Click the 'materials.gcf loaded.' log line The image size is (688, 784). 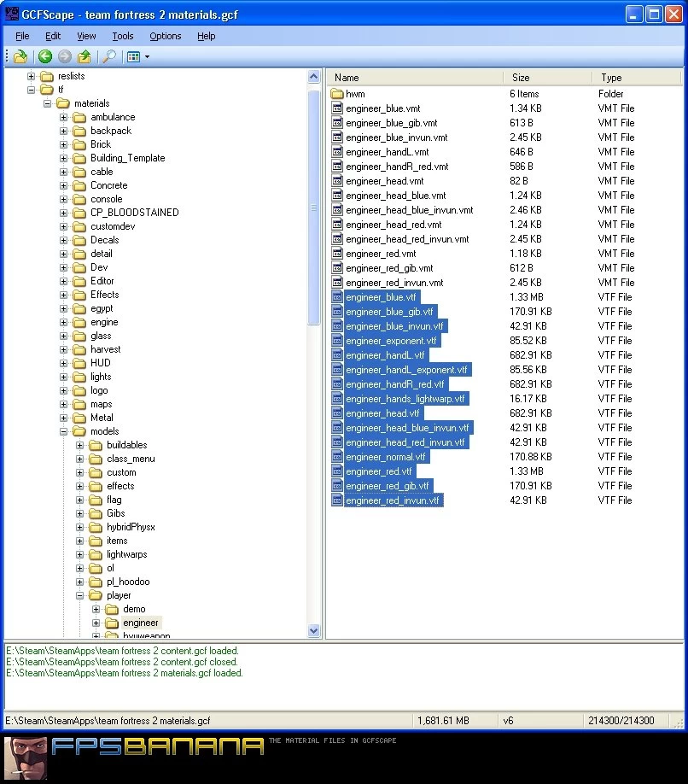click(x=125, y=673)
